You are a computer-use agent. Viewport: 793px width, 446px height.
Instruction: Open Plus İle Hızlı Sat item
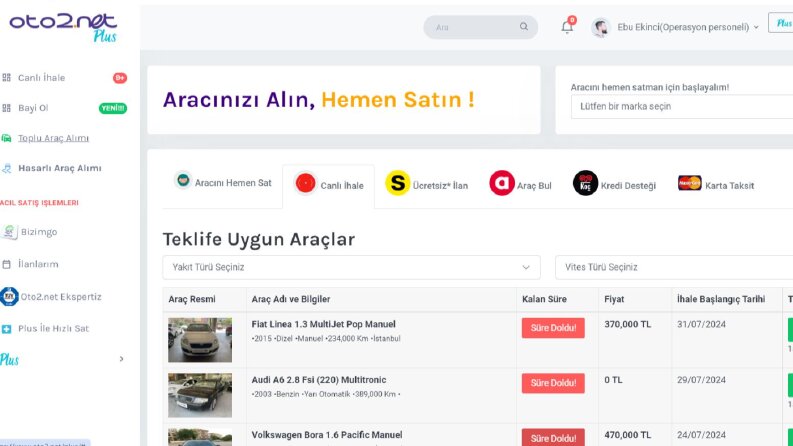pos(54,329)
